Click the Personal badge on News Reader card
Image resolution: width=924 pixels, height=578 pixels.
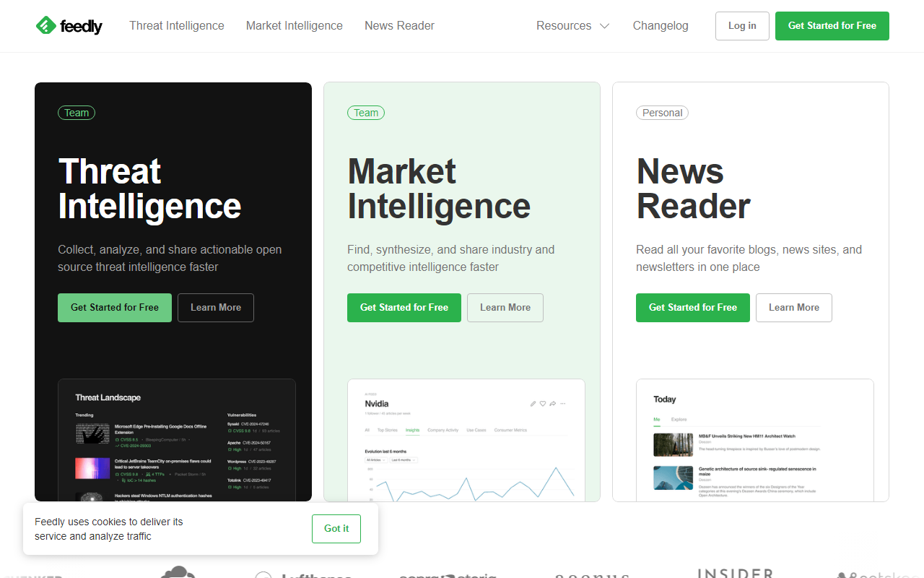pyautogui.click(x=662, y=113)
